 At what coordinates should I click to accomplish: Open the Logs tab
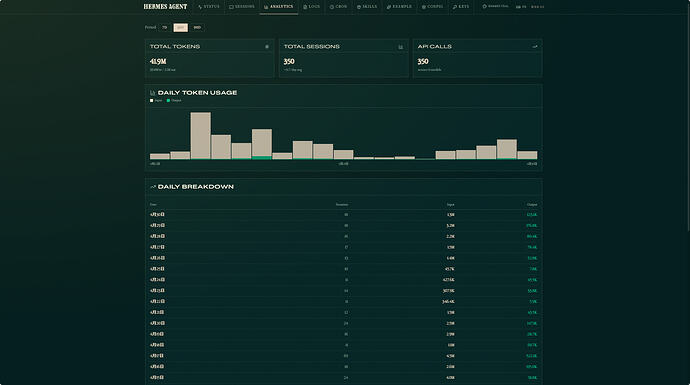312,7
